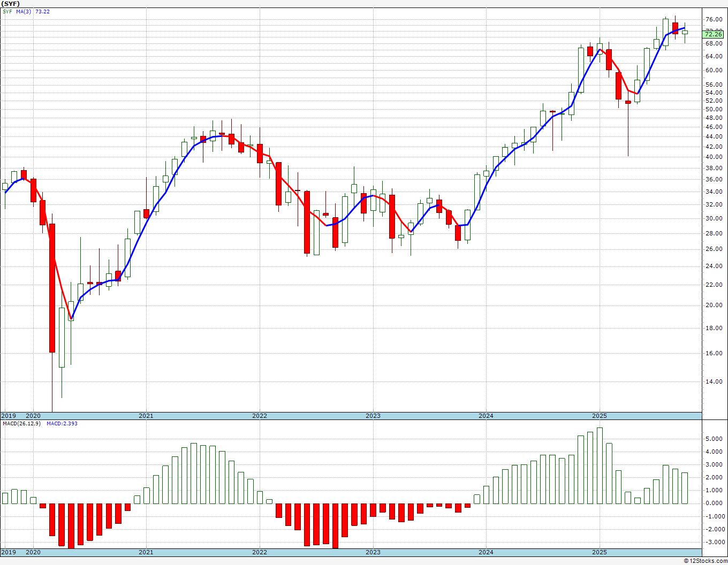This screenshot has height=565, width=728.
Task: Select the MACD:2.393 value label
Action: tap(62, 424)
